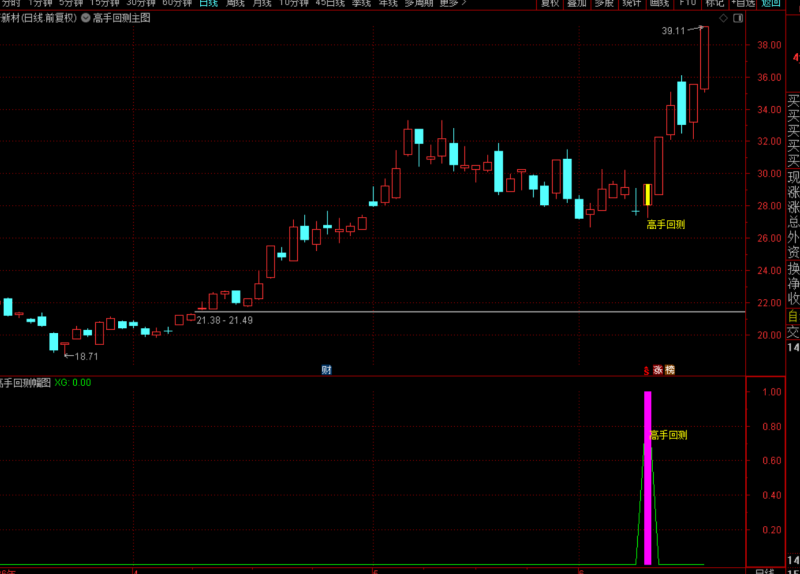Click the white horizontal gap line
The width and height of the screenshot is (800, 574).
(469, 311)
